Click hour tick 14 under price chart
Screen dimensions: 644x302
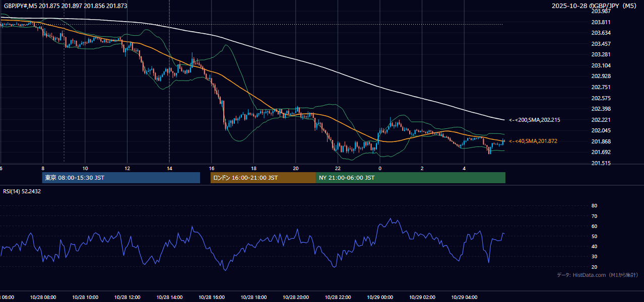(169, 168)
